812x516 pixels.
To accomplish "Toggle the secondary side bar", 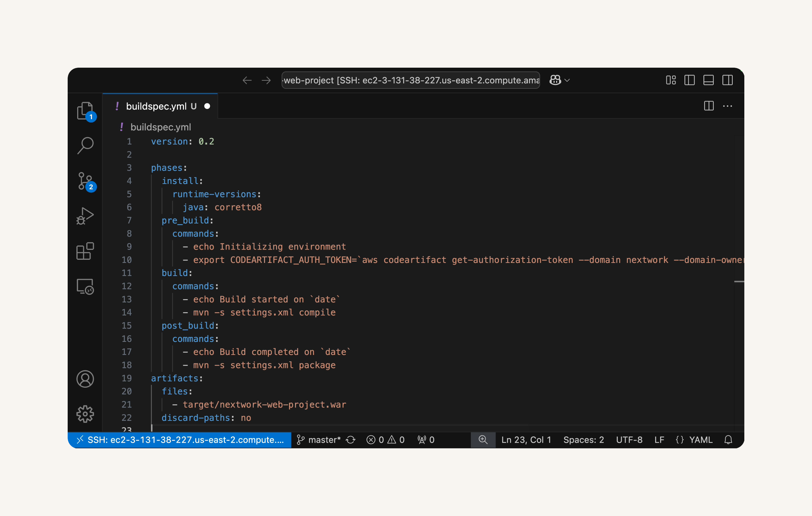I will click(x=727, y=80).
